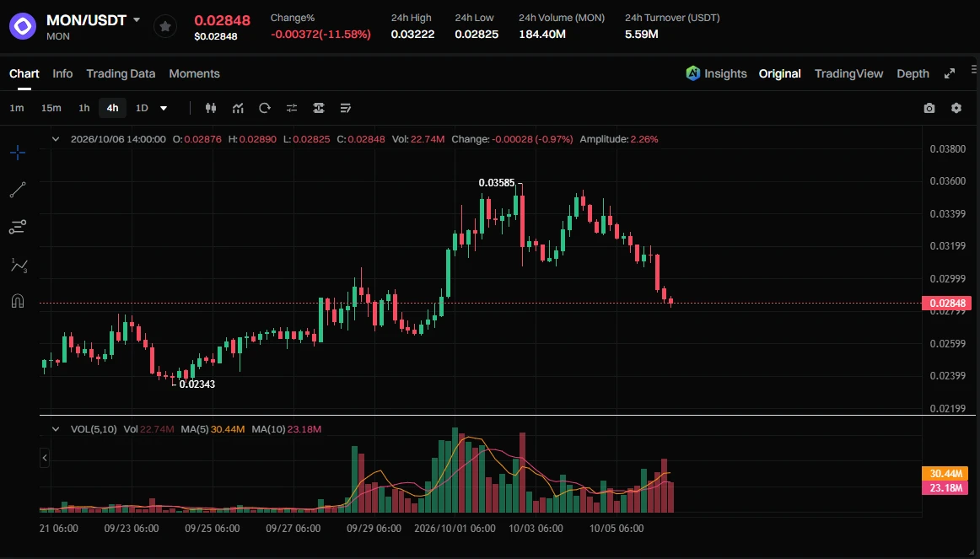The width and height of the screenshot is (980, 559).
Task: Select the horizontal sliders drawing tool
Action: [18, 227]
